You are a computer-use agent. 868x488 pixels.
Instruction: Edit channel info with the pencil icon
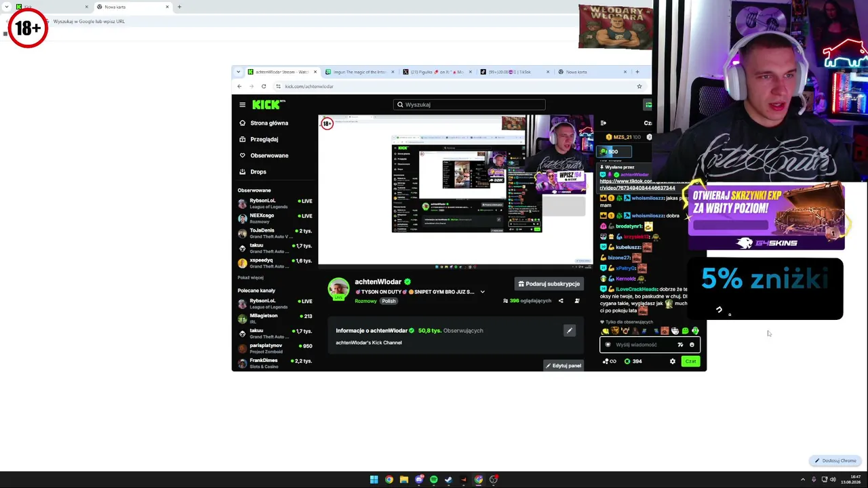click(x=570, y=331)
